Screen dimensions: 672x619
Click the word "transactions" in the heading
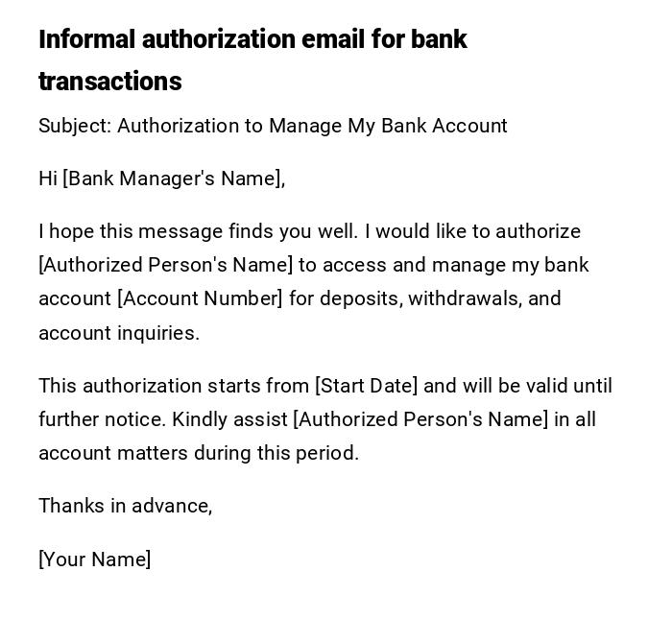tap(109, 82)
